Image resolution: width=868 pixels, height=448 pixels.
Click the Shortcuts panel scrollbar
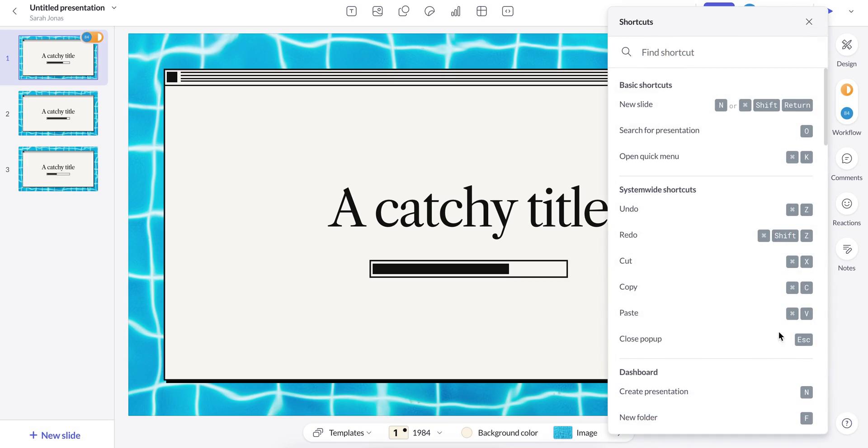826,107
